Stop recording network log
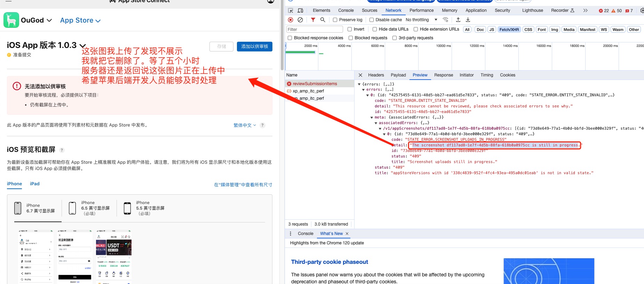 [x=291, y=20]
